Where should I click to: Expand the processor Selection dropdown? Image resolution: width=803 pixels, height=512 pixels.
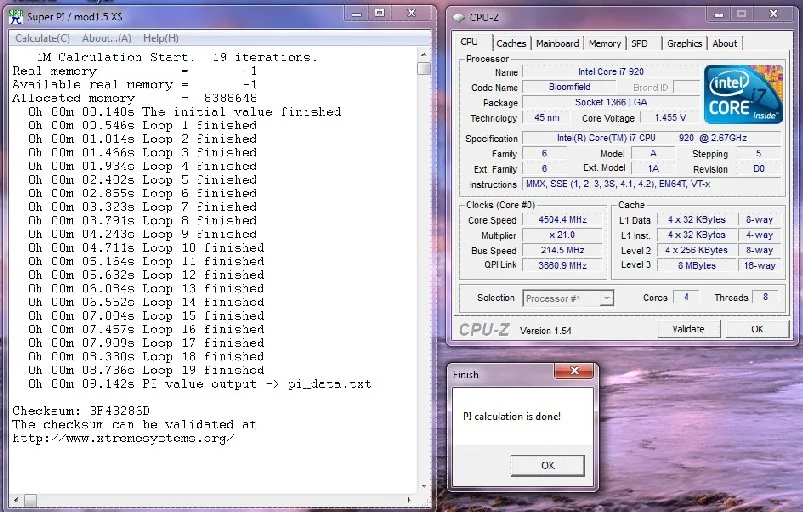tap(606, 298)
